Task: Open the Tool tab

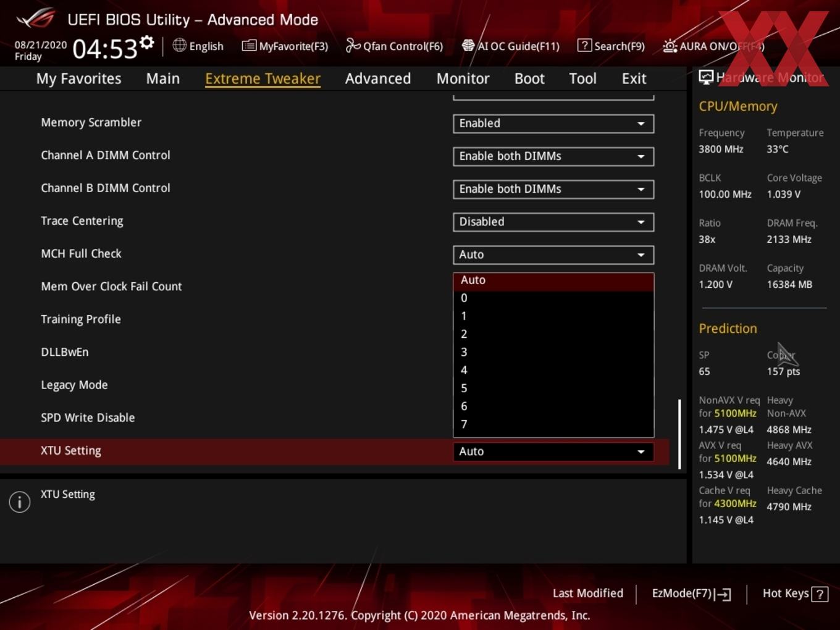Action: [582, 78]
